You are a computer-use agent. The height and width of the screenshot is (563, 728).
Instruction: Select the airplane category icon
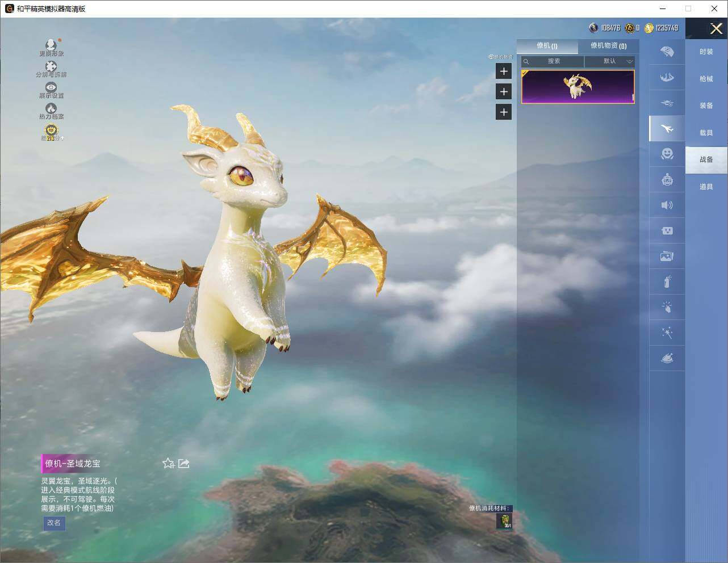tap(667, 128)
